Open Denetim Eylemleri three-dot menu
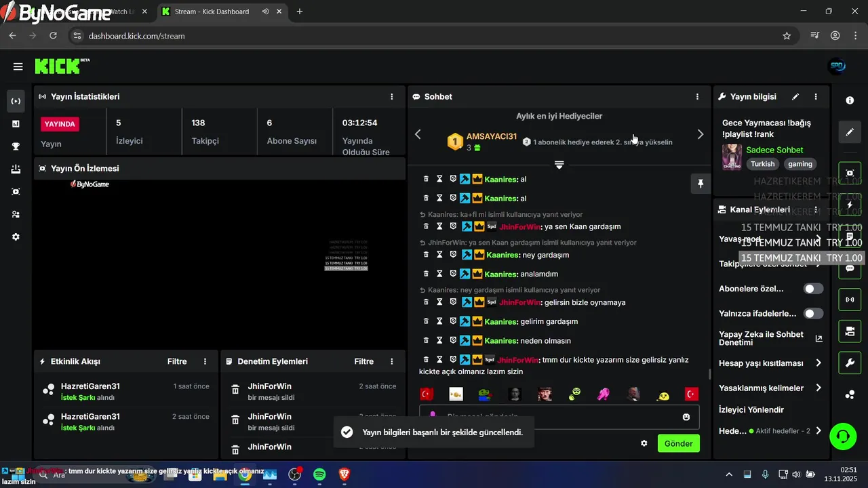The height and width of the screenshot is (488, 868). coord(391,362)
